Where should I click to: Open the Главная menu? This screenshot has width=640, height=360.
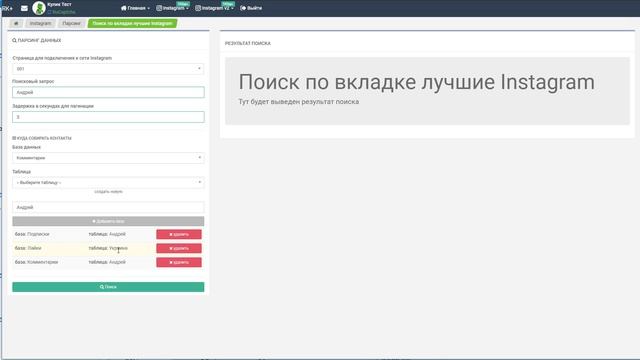tap(135, 8)
